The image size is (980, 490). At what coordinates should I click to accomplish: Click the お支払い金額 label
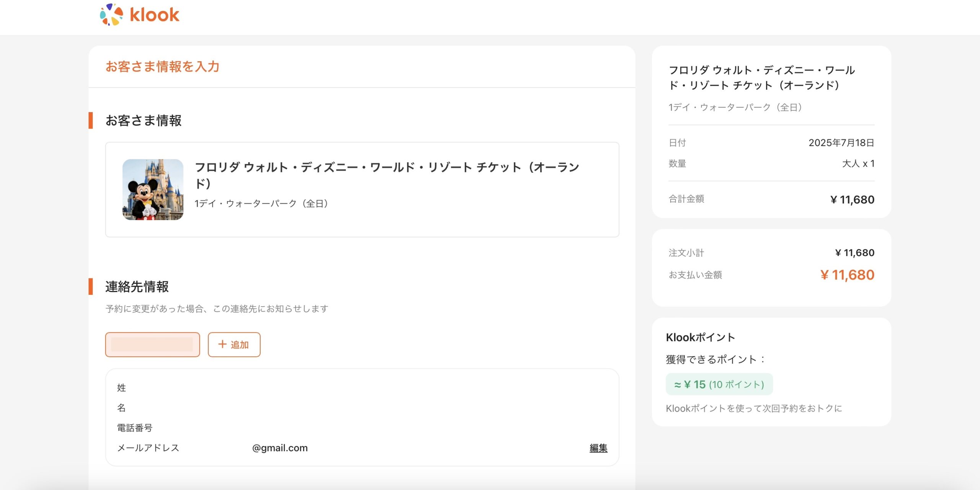point(695,275)
